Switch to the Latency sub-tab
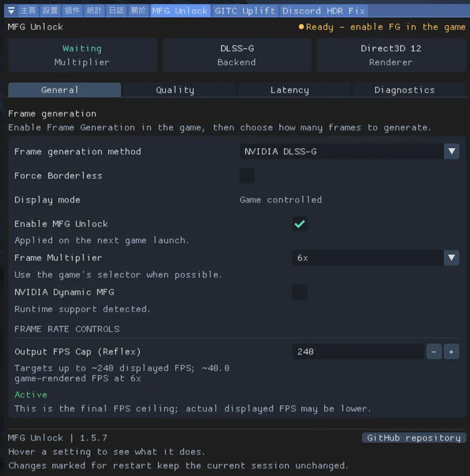 click(x=294, y=90)
